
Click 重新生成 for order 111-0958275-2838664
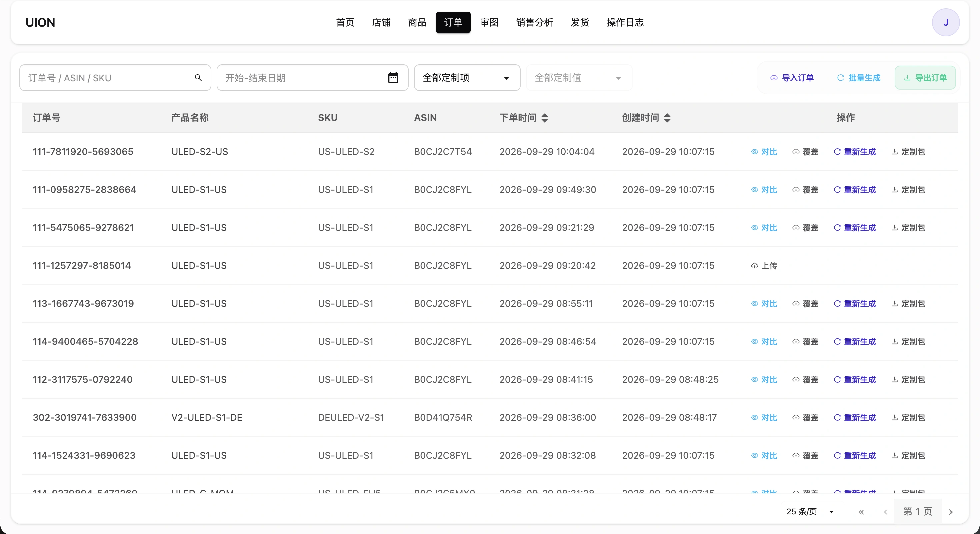pos(854,190)
